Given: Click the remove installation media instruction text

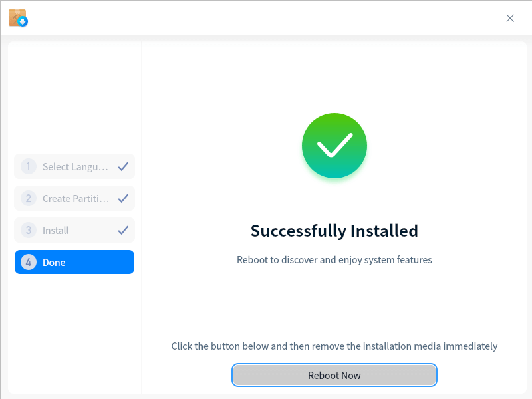Looking at the screenshot, I should tap(334, 346).
